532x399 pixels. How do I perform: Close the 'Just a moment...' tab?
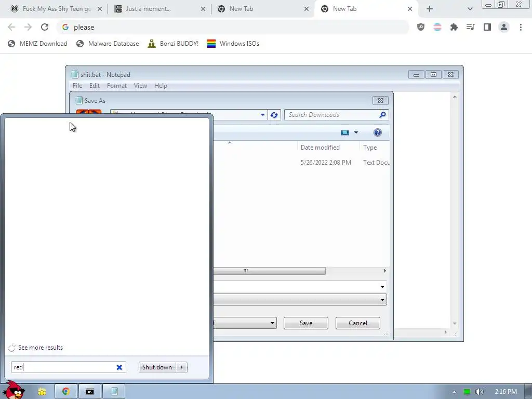(203, 9)
